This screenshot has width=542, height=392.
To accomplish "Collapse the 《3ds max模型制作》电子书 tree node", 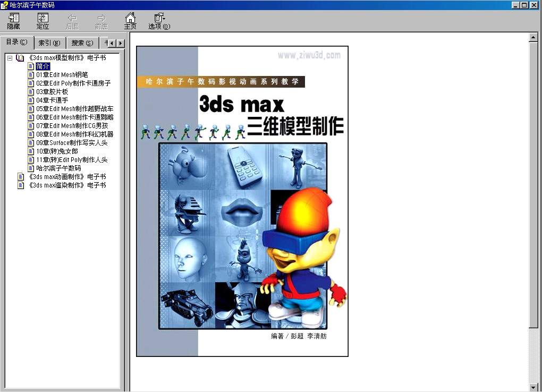I will (10, 58).
